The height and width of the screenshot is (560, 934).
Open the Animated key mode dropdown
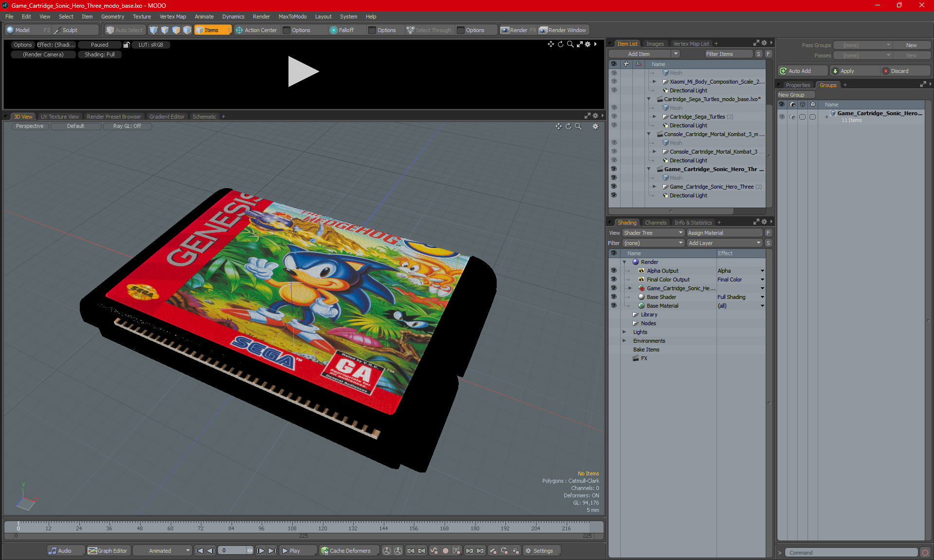coord(163,551)
